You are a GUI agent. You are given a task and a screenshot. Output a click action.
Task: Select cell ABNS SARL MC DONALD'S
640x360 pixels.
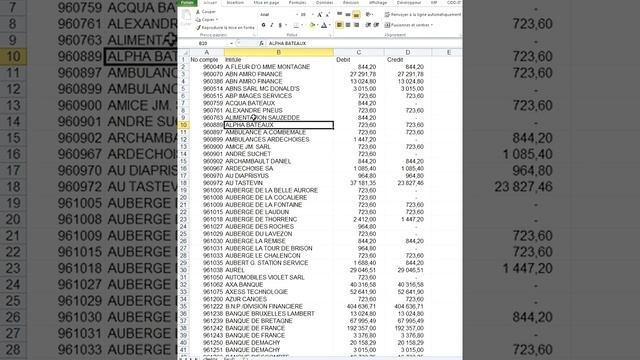point(279,89)
